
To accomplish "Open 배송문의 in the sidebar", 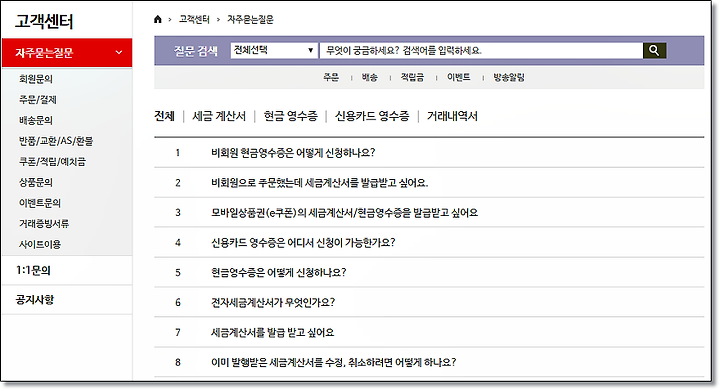I will pyautogui.click(x=36, y=120).
